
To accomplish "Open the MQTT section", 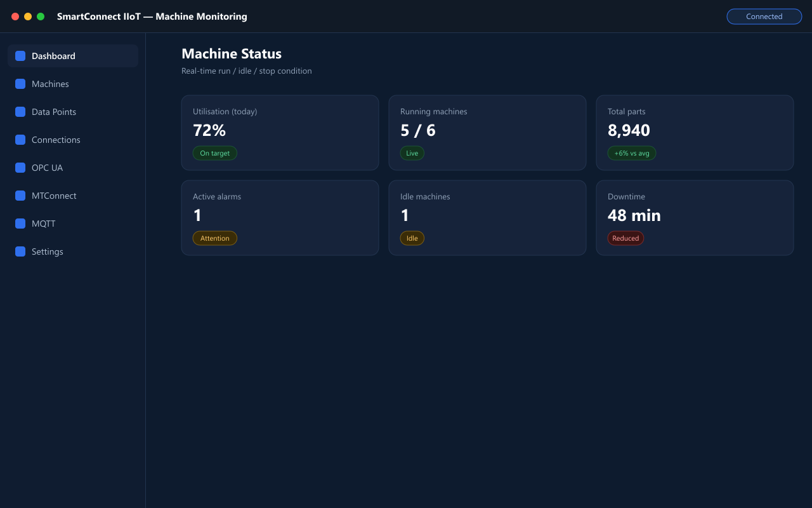I will [73, 224].
